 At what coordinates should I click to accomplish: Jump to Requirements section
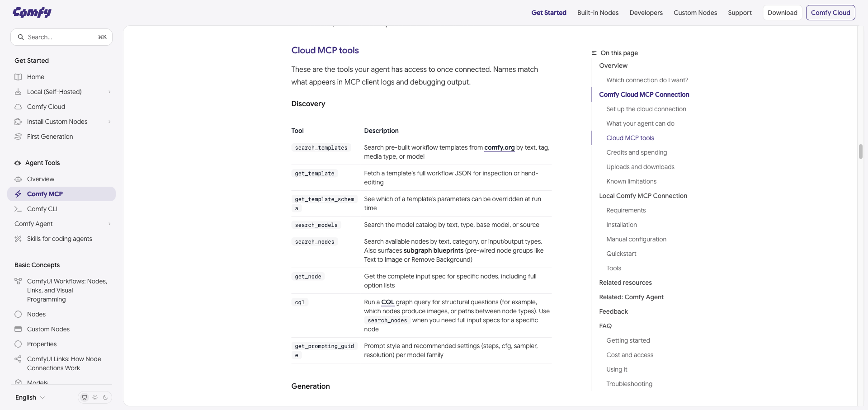coord(626,210)
